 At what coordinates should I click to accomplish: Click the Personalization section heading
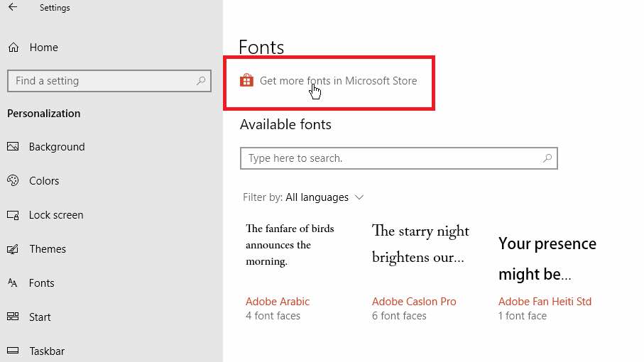pos(44,114)
